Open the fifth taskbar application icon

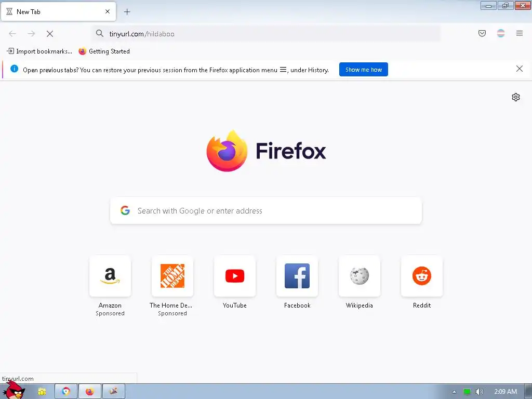tap(114, 392)
